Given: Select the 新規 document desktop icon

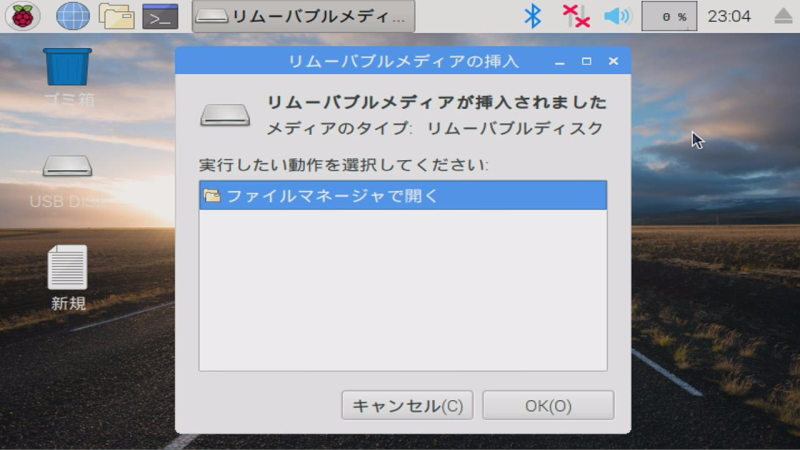Looking at the screenshot, I should pyautogui.click(x=68, y=278).
